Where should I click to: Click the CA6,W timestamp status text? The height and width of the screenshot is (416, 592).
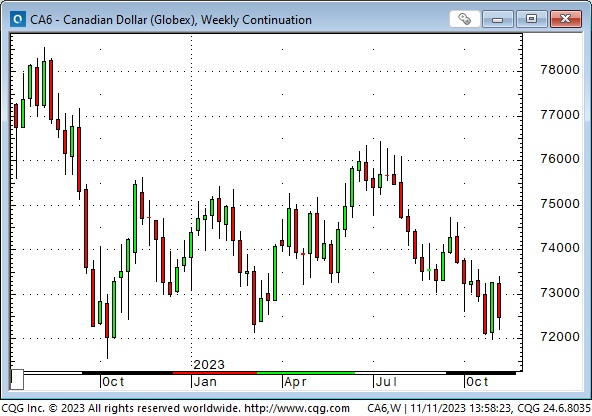[478, 408]
